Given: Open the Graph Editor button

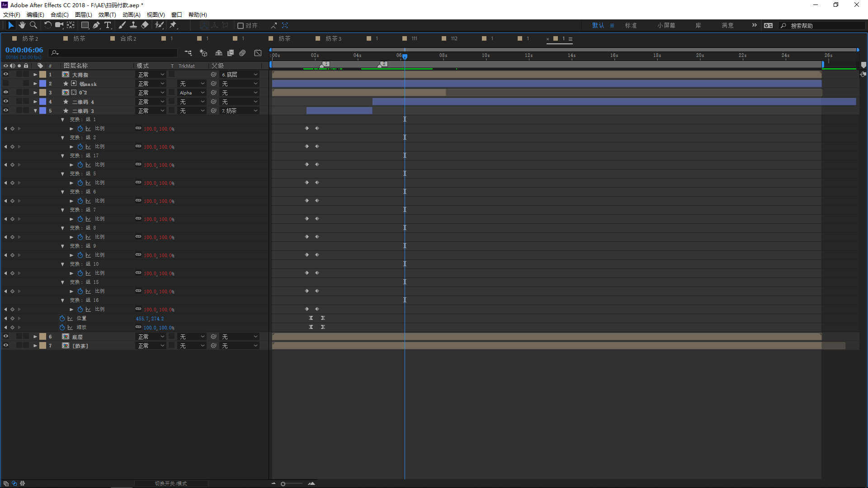Looking at the screenshot, I should 258,53.
